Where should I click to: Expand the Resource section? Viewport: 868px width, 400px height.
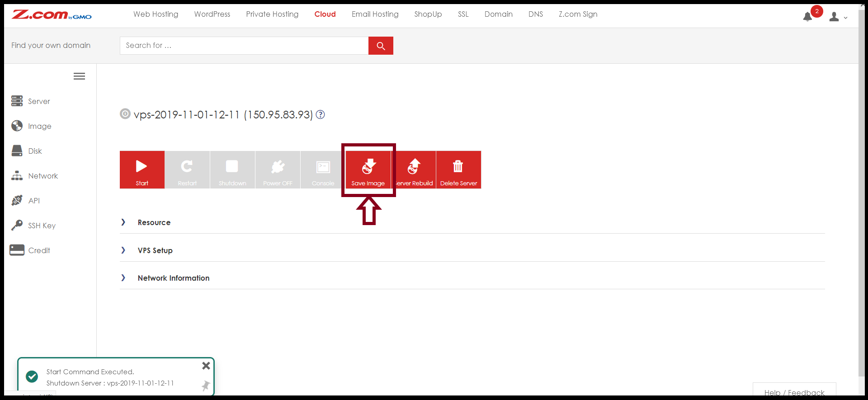(472, 222)
